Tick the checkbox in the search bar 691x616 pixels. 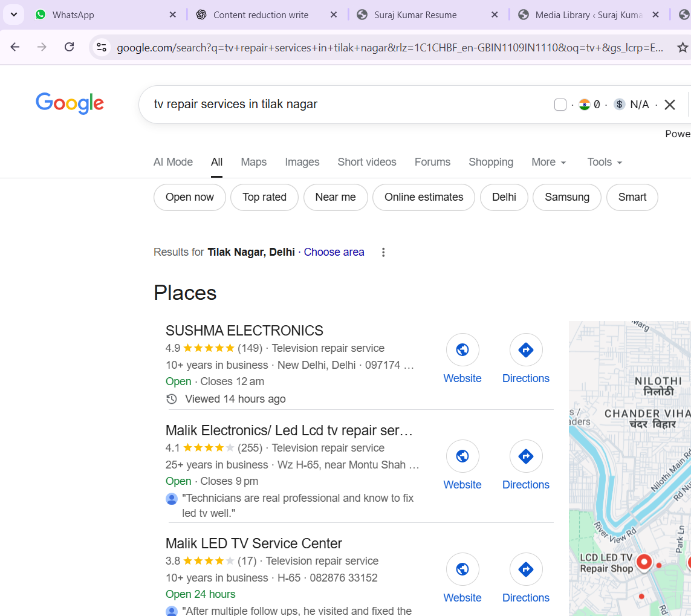(560, 105)
